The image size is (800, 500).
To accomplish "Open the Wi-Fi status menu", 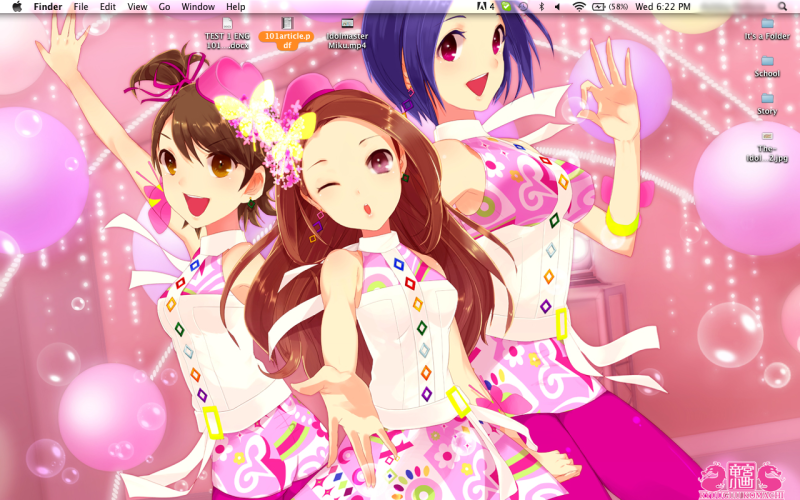I will (x=579, y=7).
